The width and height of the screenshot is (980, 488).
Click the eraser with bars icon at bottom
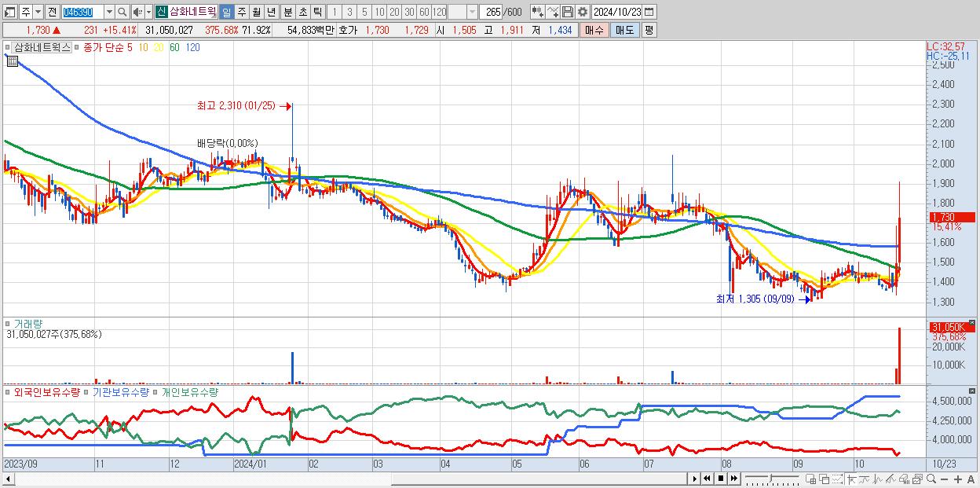tap(904, 479)
